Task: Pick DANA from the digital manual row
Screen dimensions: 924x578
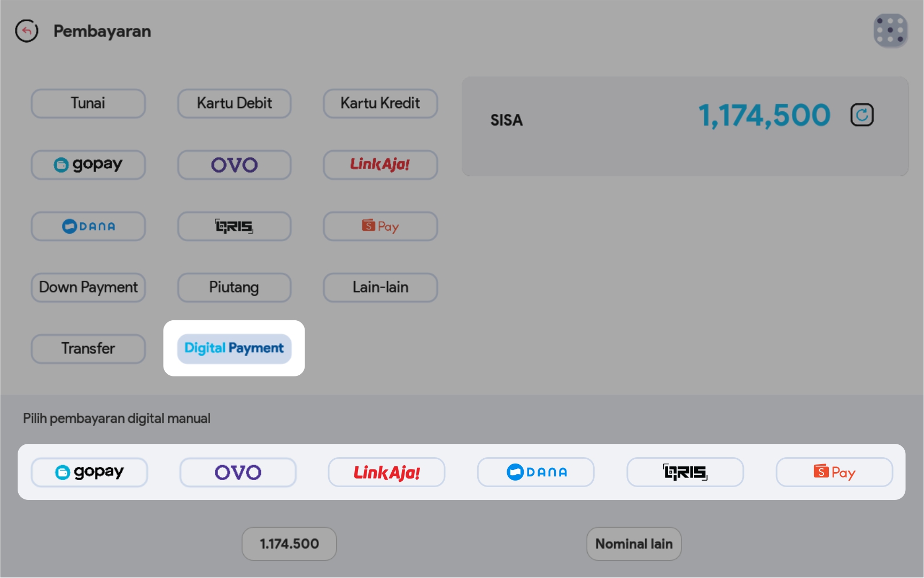Action: [535, 472]
